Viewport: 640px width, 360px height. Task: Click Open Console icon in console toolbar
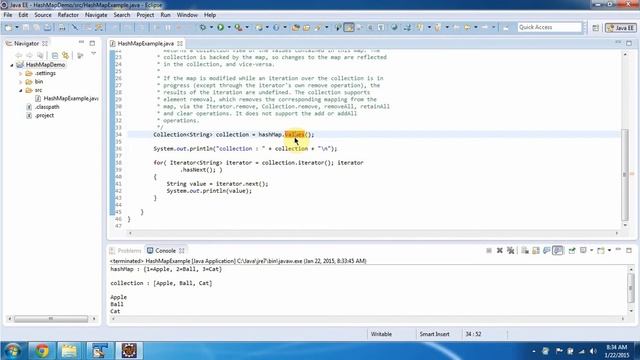tap(601, 250)
